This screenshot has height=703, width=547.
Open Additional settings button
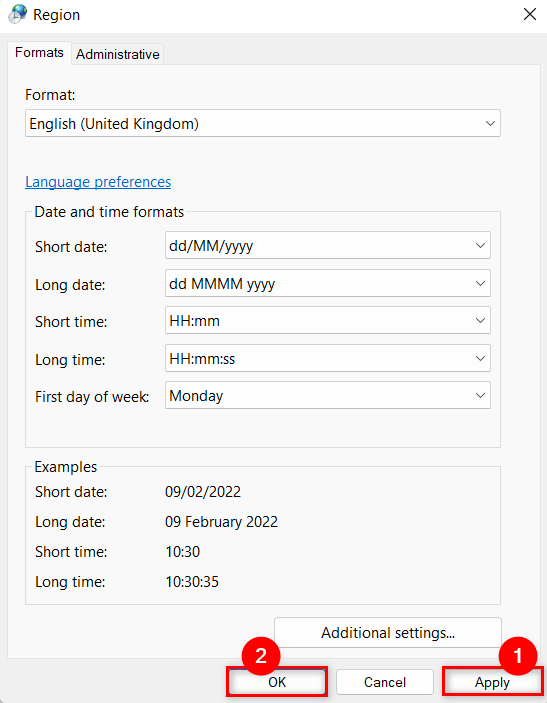pyautogui.click(x=388, y=633)
